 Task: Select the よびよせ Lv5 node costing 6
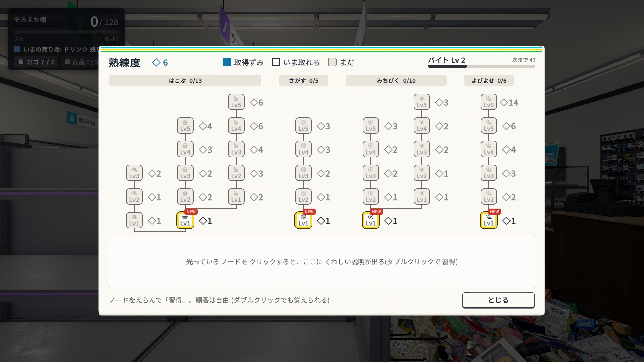pos(489,126)
